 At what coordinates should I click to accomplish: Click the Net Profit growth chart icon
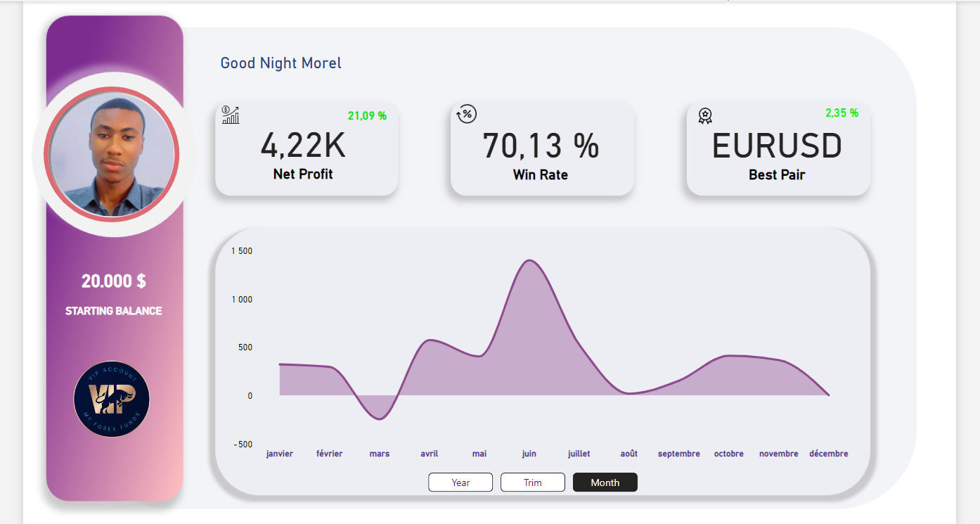click(x=231, y=115)
